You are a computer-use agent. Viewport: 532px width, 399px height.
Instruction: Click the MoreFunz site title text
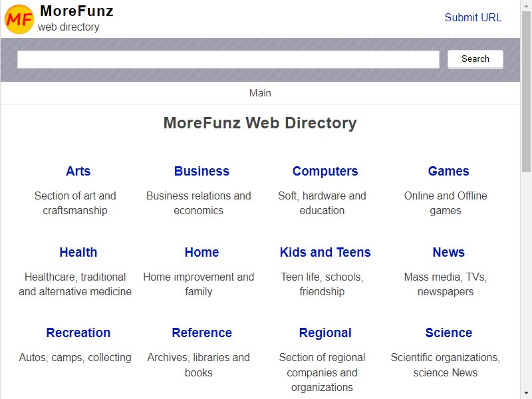point(76,11)
